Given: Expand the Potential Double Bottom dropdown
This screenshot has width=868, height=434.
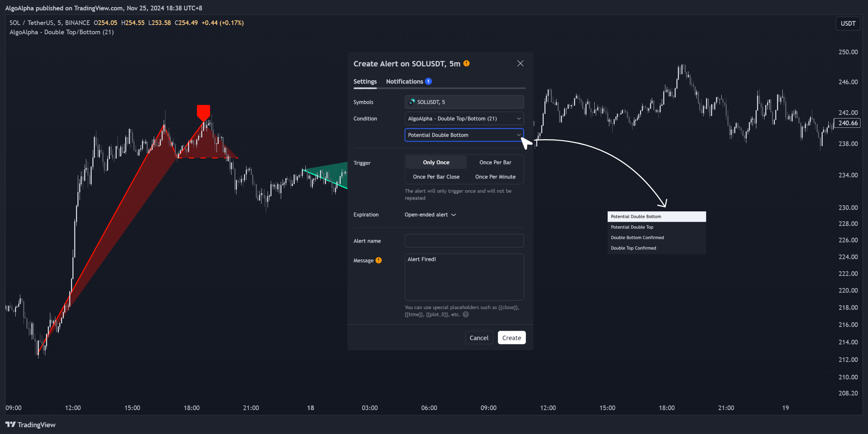Looking at the screenshot, I should click(x=464, y=135).
